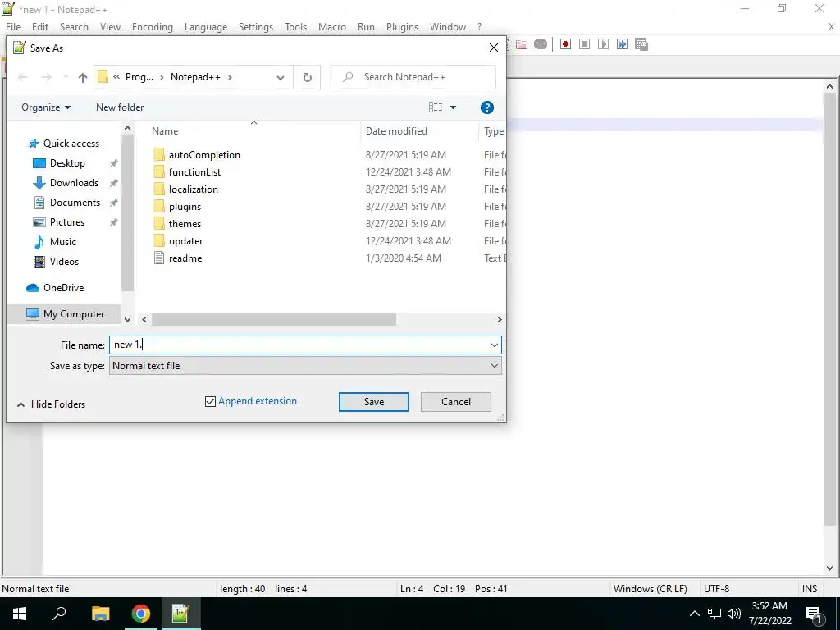Collapse the dialog with Hide Folders
The image size is (840, 630).
[52, 404]
